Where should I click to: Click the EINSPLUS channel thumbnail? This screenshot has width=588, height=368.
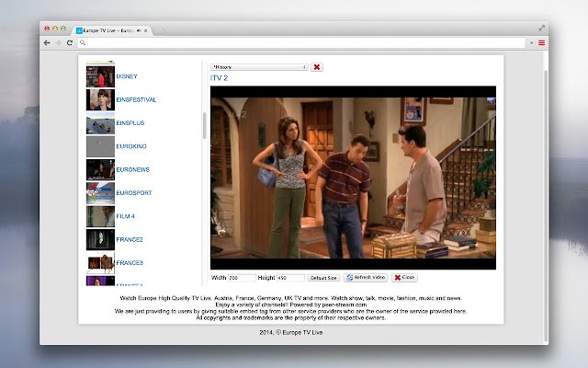(x=100, y=123)
